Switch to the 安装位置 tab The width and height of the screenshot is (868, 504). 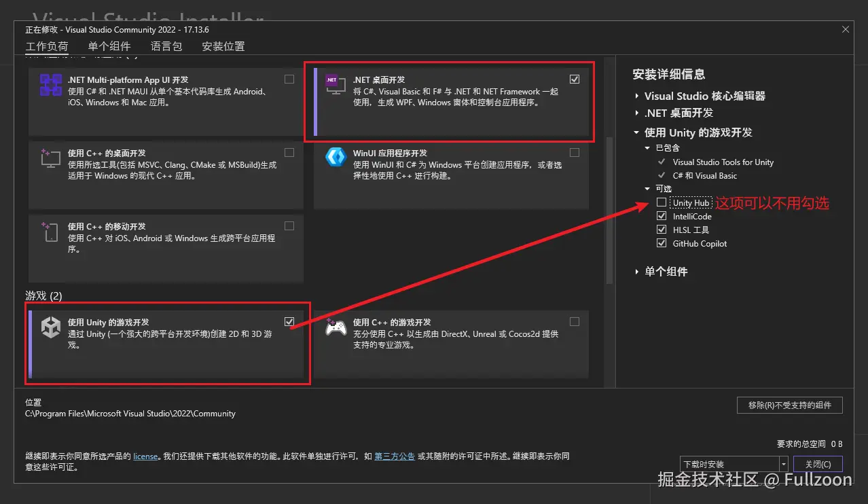tap(223, 46)
